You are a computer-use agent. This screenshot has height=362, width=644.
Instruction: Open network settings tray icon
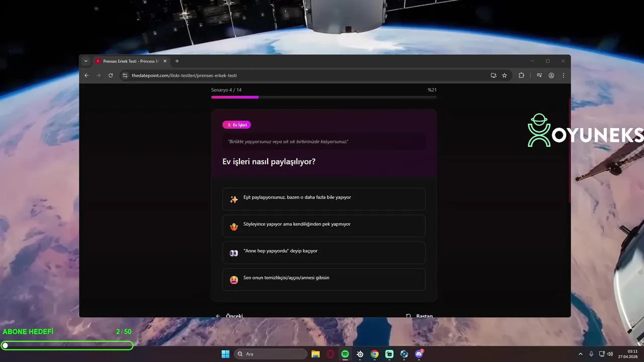602,354
